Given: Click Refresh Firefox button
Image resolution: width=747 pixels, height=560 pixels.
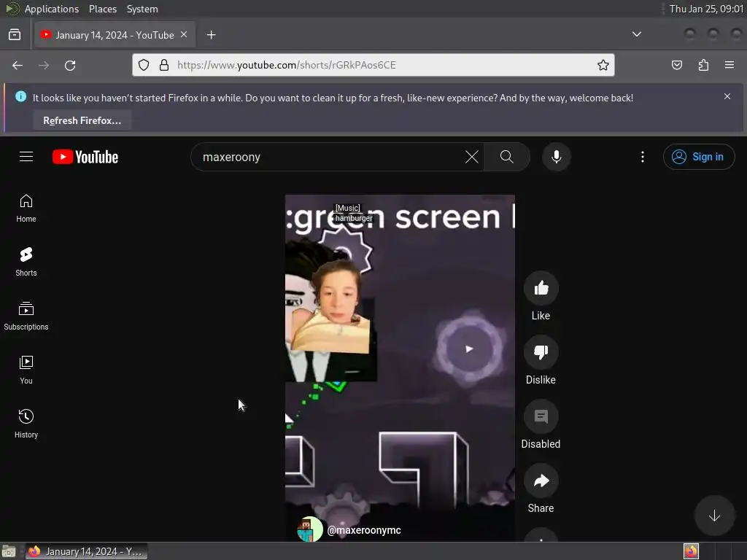Looking at the screenshot, I should point(82,120).
